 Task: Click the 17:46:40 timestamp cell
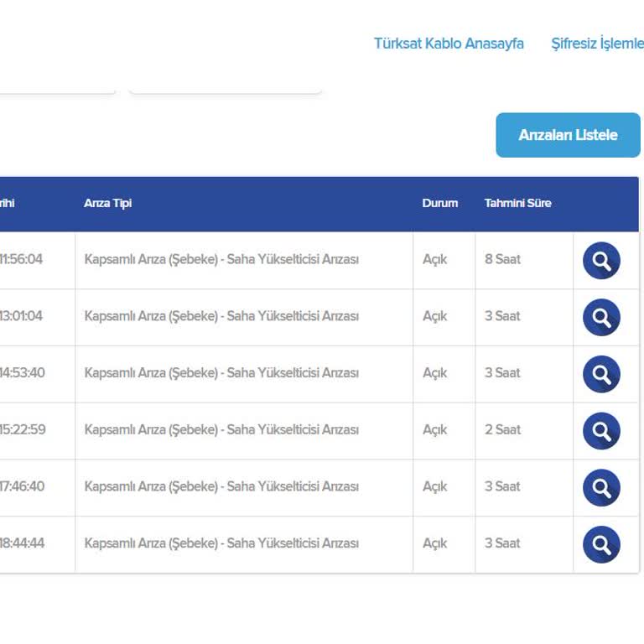(23, 486)
